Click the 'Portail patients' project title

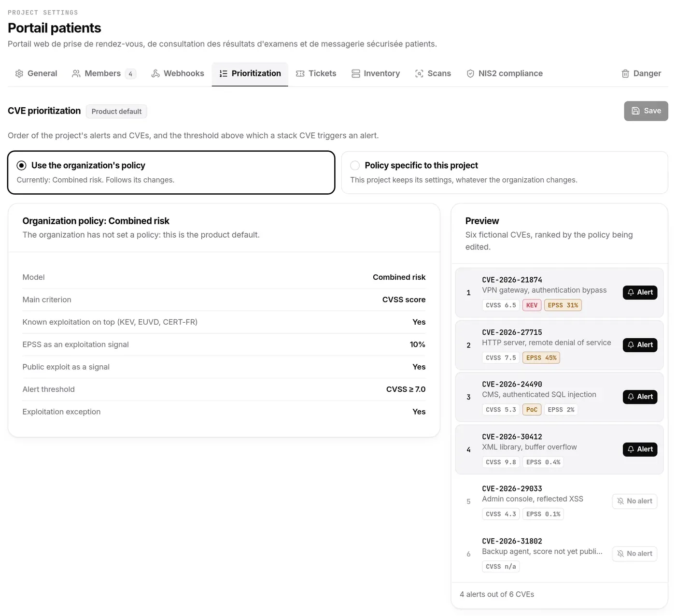click(55, 28)
